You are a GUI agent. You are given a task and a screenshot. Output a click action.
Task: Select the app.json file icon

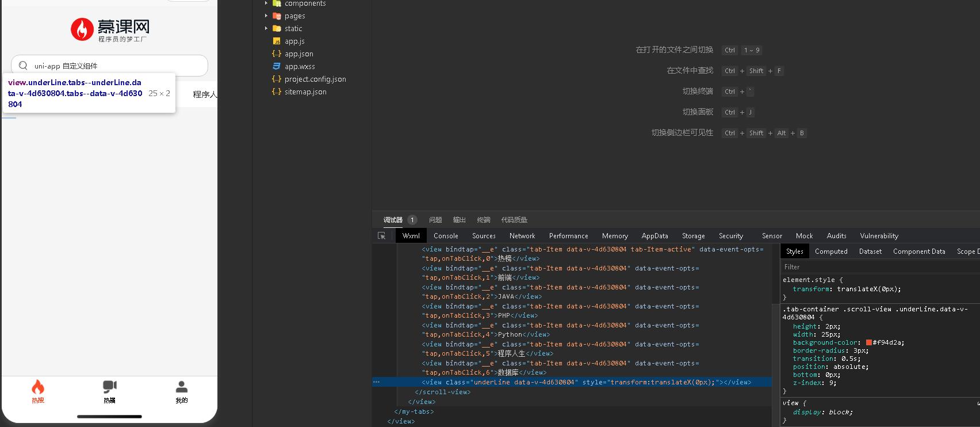coord(277,54)
